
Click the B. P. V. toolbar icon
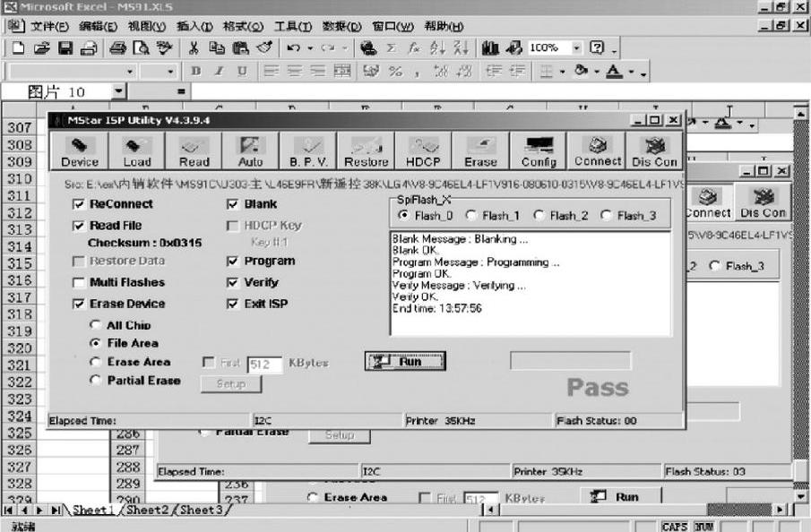[x=308, y=151]
